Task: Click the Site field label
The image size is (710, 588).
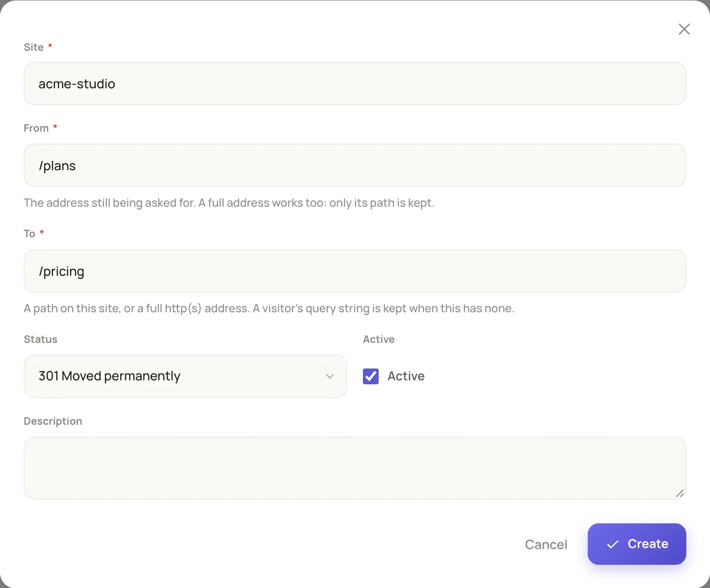Action: tap(34, 47)
